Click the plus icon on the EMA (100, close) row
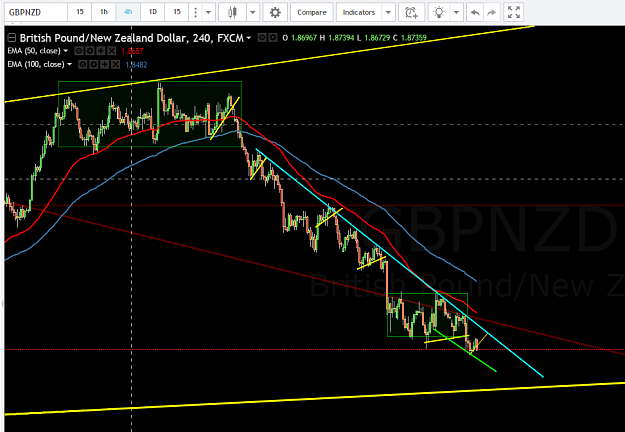 pos(104,65)
